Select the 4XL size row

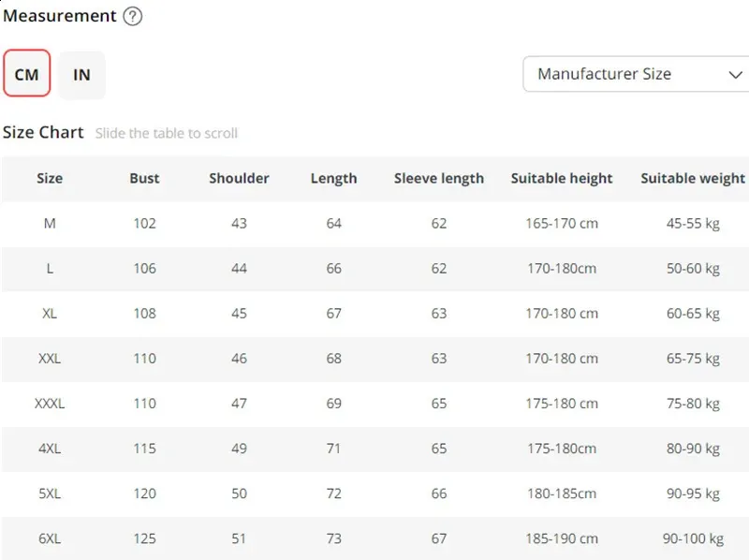coord(50,448)
